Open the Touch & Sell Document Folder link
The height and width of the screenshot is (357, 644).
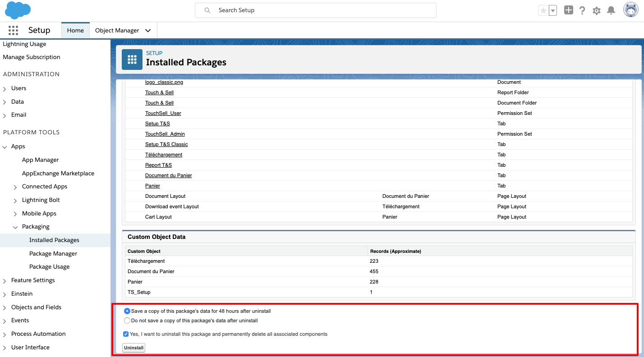pyautogui.click(x=159, y=103)
